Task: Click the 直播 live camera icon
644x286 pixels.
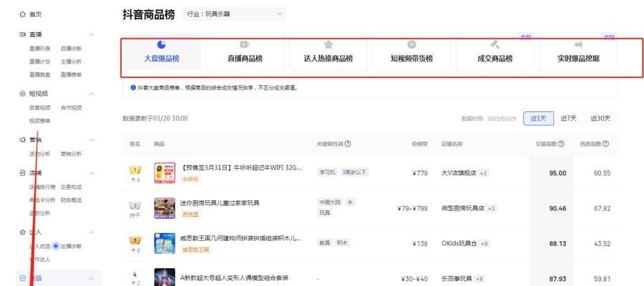Action: 22,34
